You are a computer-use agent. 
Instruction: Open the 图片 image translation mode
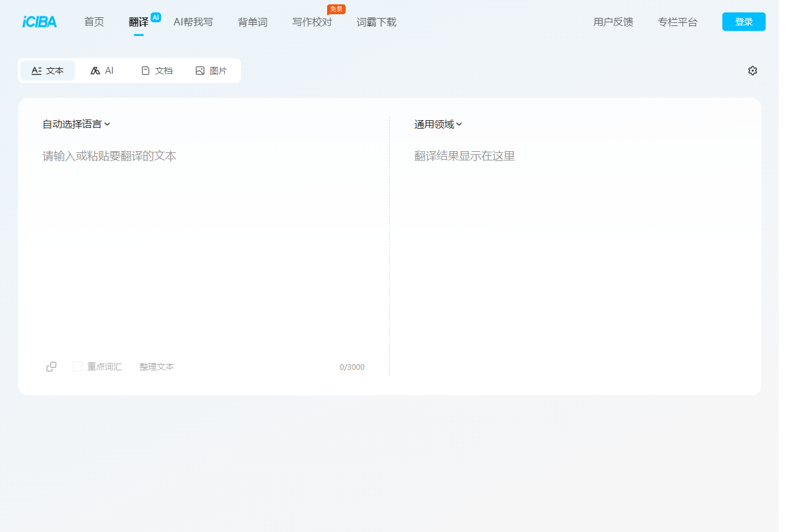211,70
